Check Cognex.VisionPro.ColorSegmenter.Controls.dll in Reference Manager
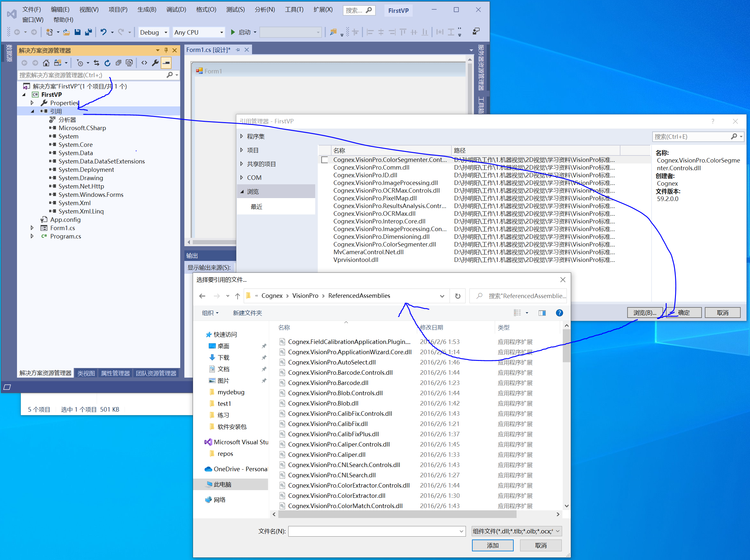750x560 pixels. pyautogui.click(x=324, y=159)
